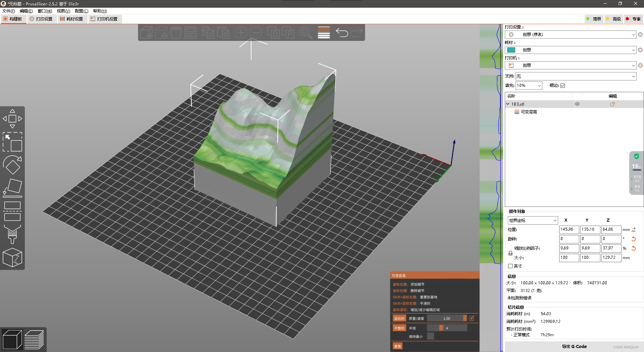Viewport: 644px width, 352px height.
Task: Select the Move tool in left toolbar
Action: pos(12,119)
